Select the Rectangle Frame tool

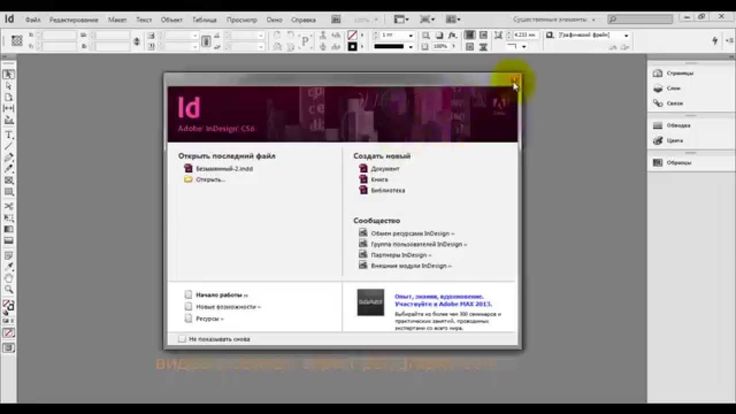pos(8,180)
